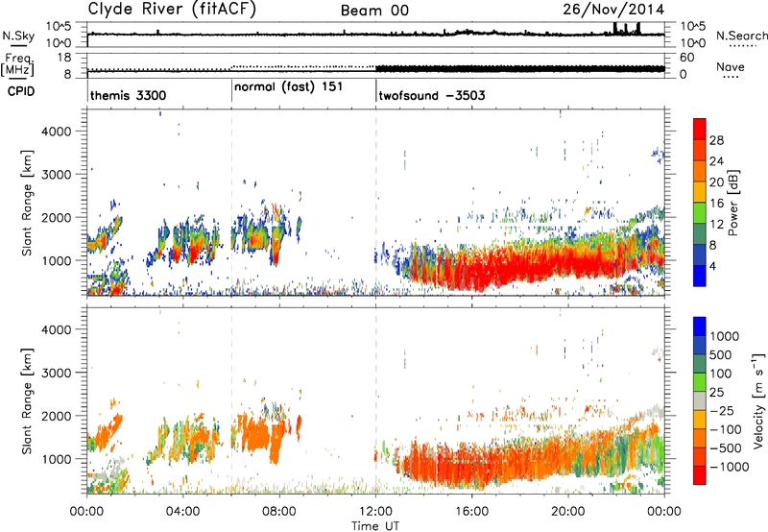This screenshot has height=532, width=768.
Task: Select the "08:00" time axis tick
Action: (x=279, y=512)
